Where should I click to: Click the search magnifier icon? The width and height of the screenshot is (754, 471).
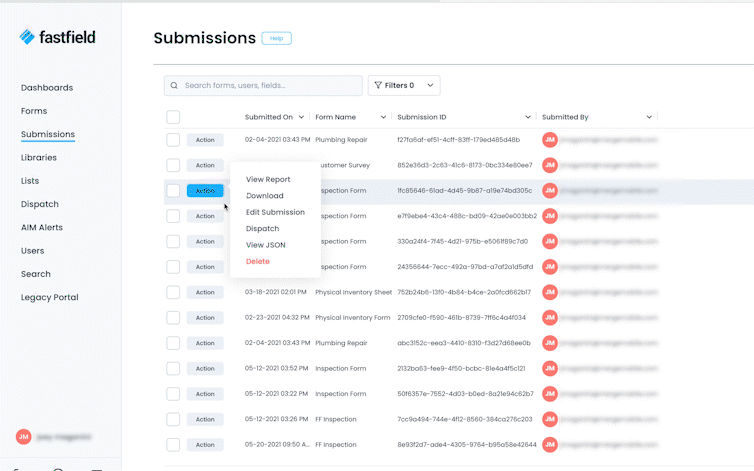coord(175,86)
